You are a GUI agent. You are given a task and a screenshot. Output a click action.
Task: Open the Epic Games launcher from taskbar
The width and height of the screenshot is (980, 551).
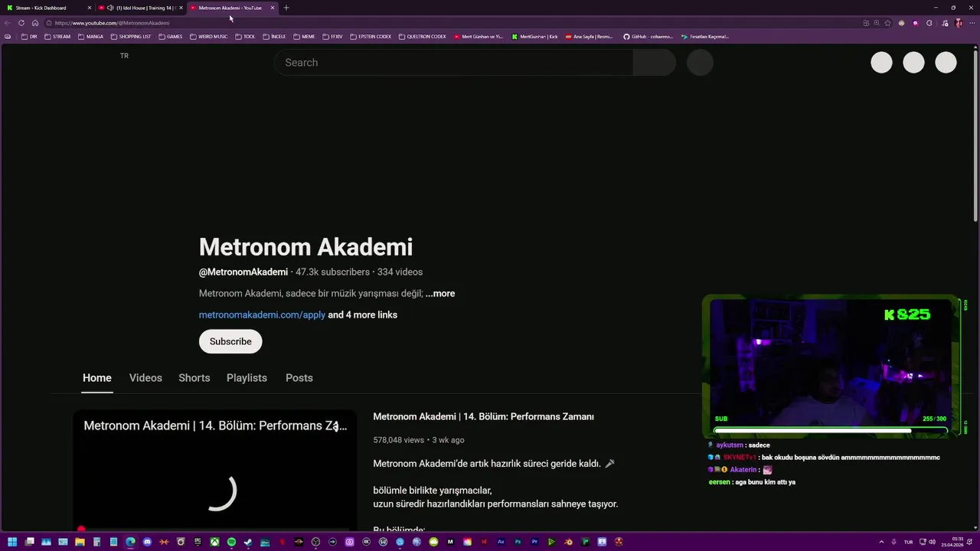click(x=198, y=542)
